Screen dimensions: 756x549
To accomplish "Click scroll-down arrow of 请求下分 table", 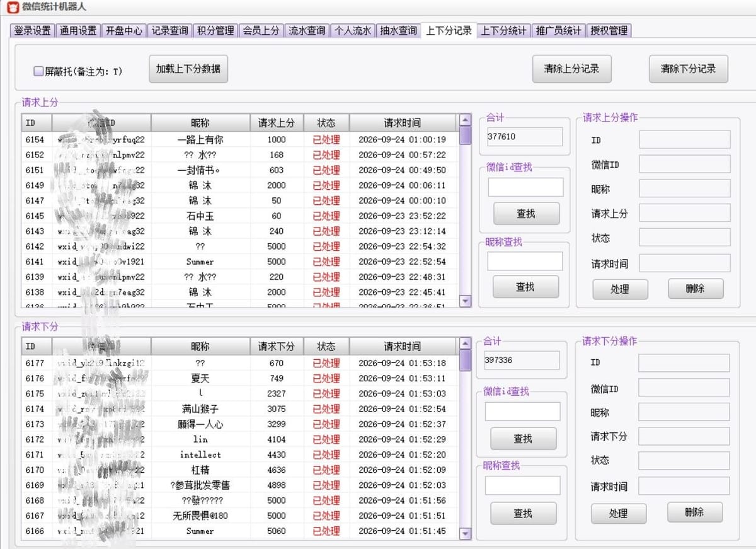I will pyautogui.click(x=466, y=533).
